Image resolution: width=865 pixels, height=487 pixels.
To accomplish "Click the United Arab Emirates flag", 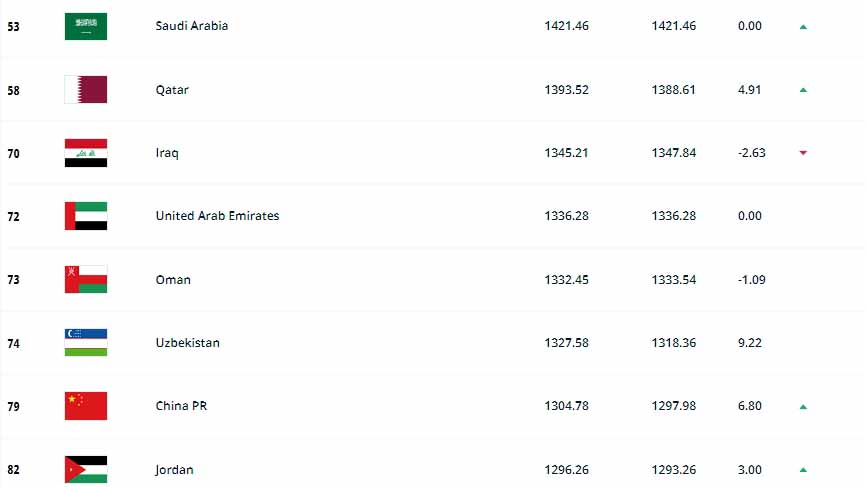I will pos(86,216).
